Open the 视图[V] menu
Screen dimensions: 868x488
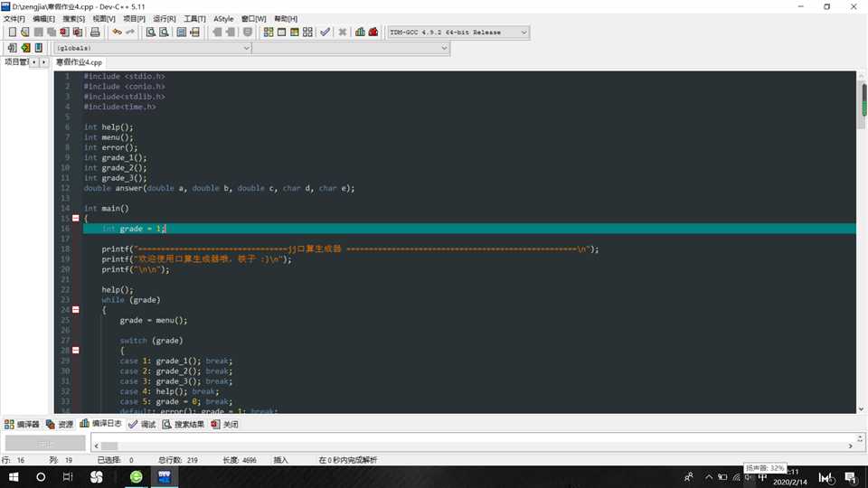click(103, 19)
